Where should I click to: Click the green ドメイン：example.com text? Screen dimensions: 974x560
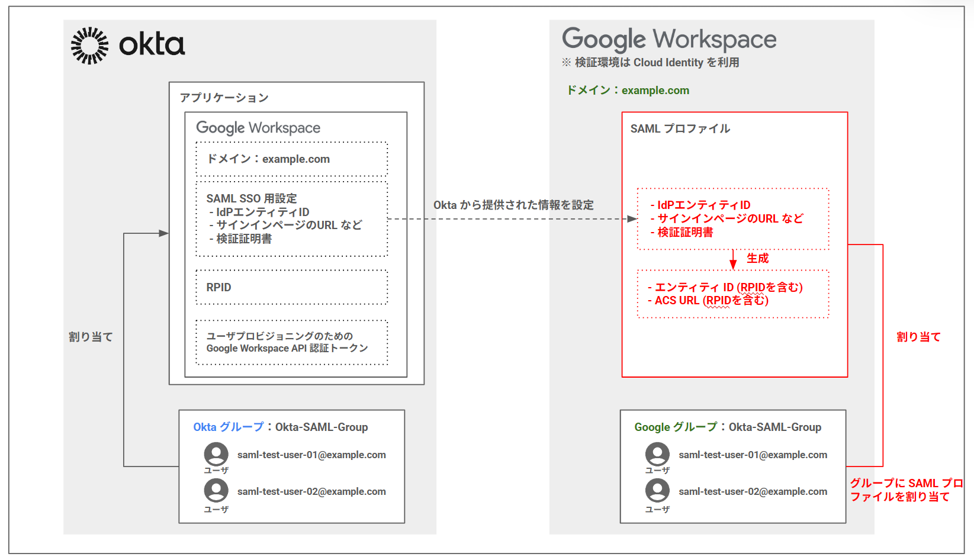click(x=628, y=90)
